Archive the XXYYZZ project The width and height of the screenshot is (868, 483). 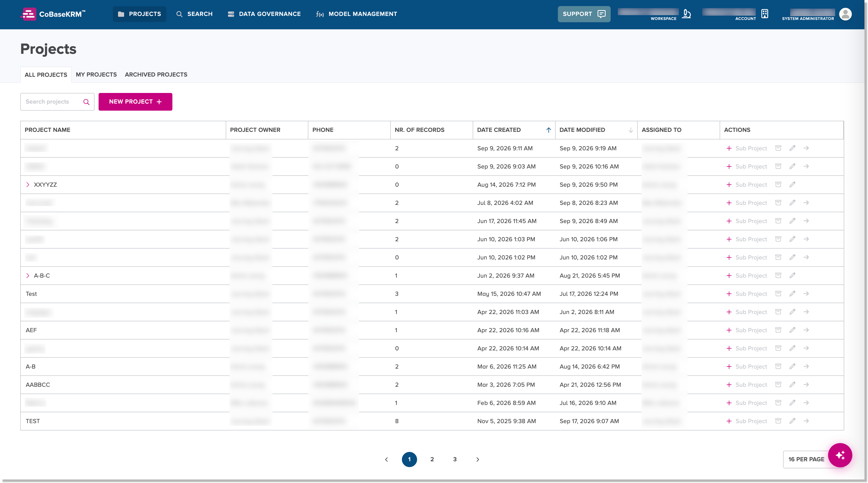(778, 185)
